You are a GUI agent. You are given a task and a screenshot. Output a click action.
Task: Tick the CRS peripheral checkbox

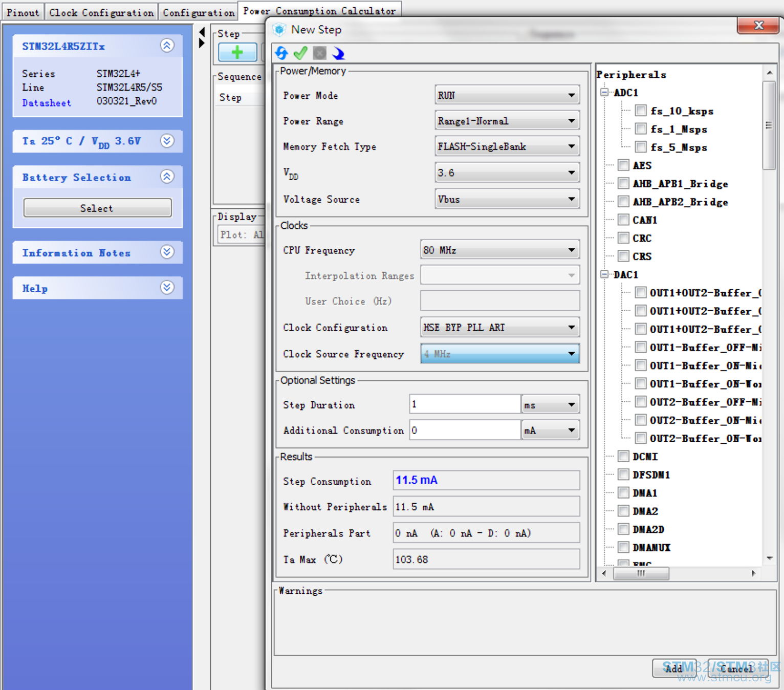pos(623,256)
